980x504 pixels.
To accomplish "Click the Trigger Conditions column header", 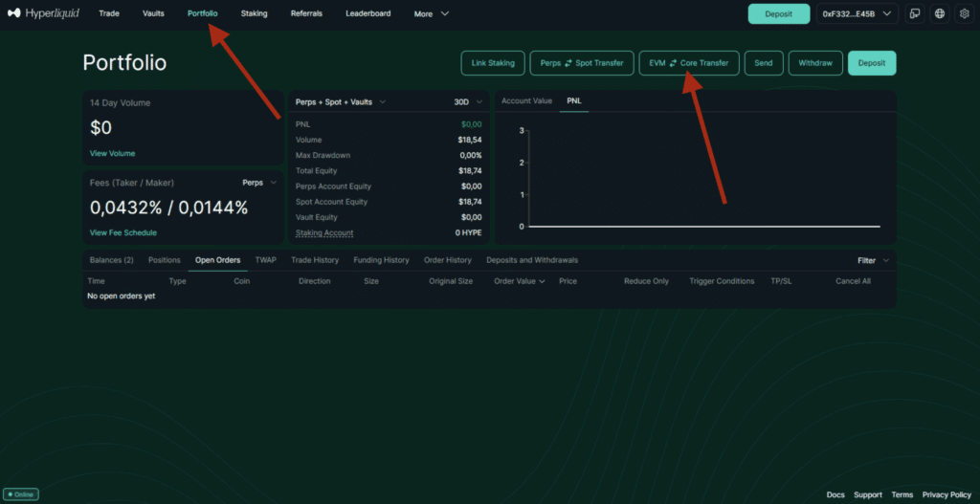I will coord(722,281).
